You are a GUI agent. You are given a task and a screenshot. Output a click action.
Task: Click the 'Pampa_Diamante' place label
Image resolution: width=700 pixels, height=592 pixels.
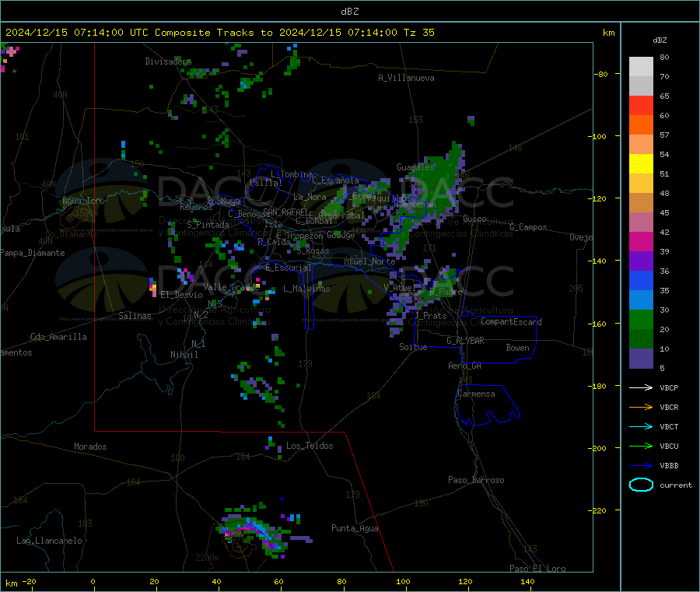point(32,253)
